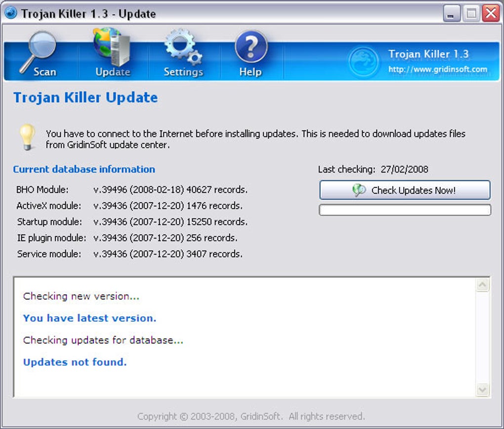Image resolution: width=504 pixels, height=429 pixels.
Task: Click the Help tab label
Action: tap(251, 72)
